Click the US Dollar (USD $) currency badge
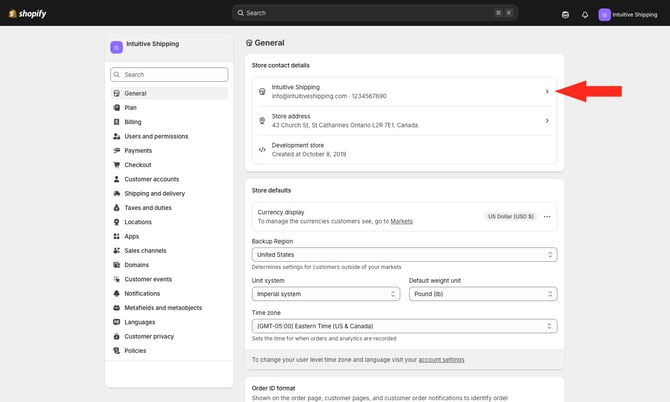 click(511, 217)
